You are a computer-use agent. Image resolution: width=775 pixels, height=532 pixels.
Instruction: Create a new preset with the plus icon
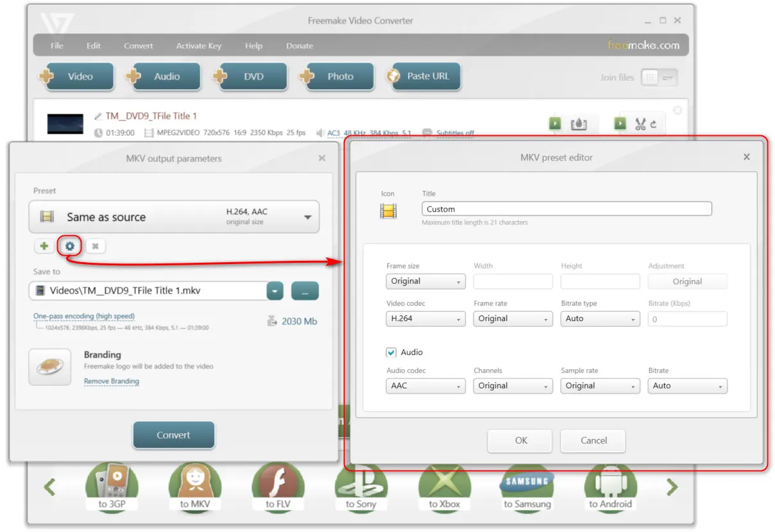pyautogui.click(x=44, y=245)
